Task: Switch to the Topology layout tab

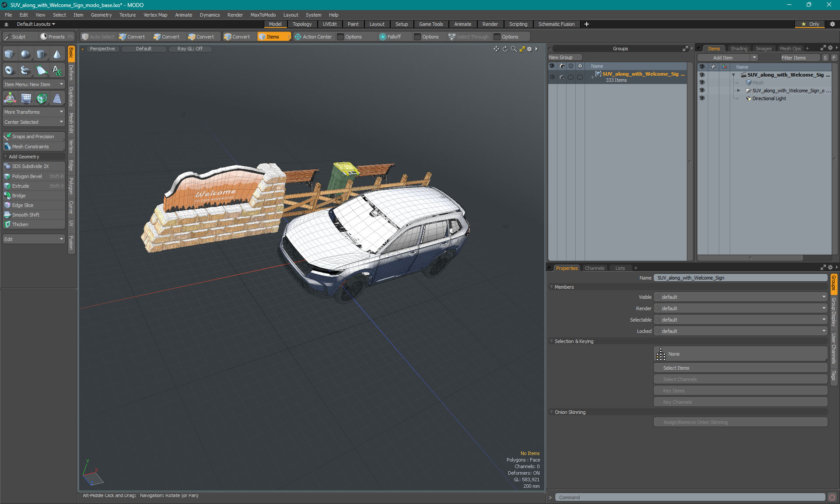Action: click(302, 24)
